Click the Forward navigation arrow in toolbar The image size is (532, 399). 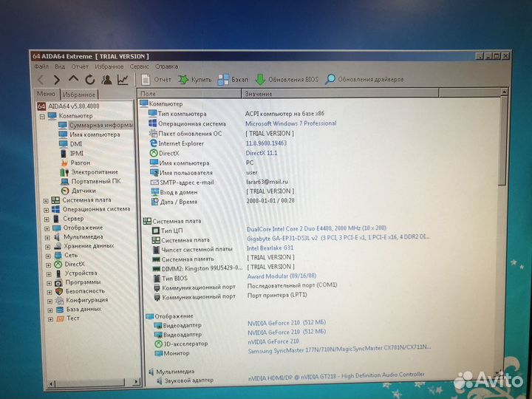coord(56,79)
